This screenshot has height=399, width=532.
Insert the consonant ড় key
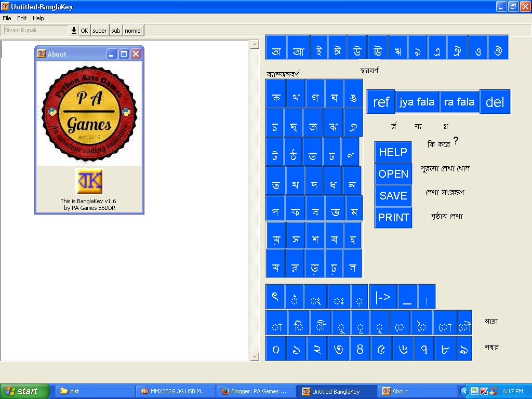314,263
